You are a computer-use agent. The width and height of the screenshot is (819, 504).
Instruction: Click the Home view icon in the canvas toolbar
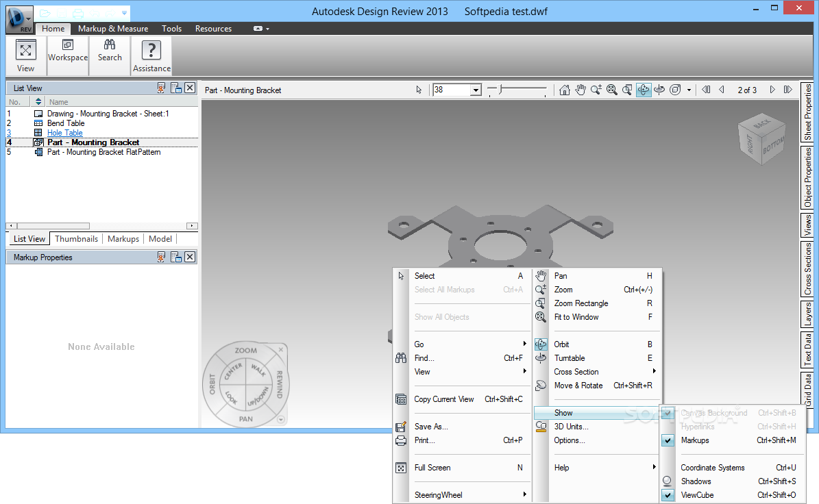(564, 90)
